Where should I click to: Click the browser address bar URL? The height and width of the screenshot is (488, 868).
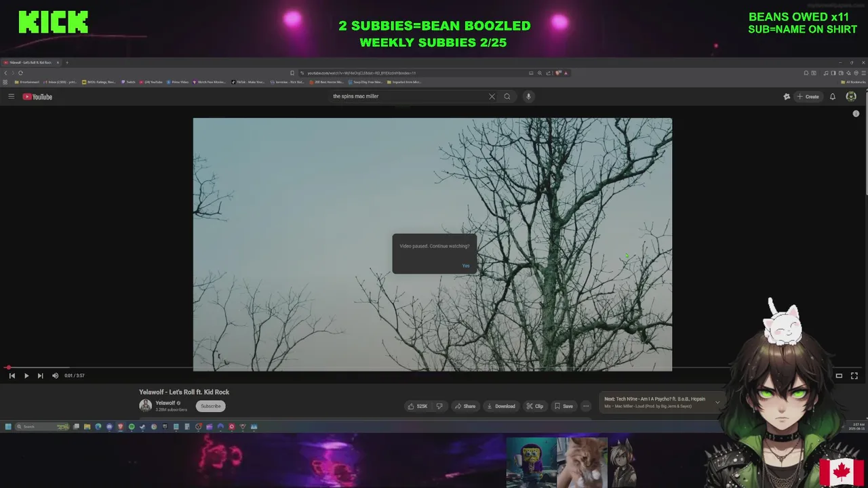(x=361, y=73)
